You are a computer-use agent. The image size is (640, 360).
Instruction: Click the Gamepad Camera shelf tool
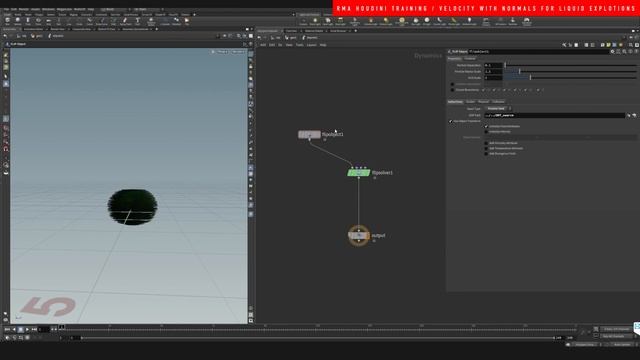point(527,21)
